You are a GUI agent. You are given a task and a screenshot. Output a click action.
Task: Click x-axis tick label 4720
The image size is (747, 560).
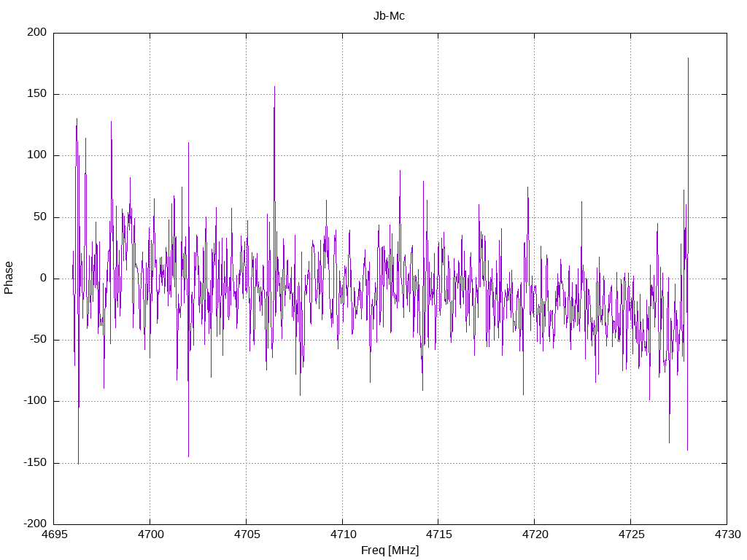click(x=535, y=534)
